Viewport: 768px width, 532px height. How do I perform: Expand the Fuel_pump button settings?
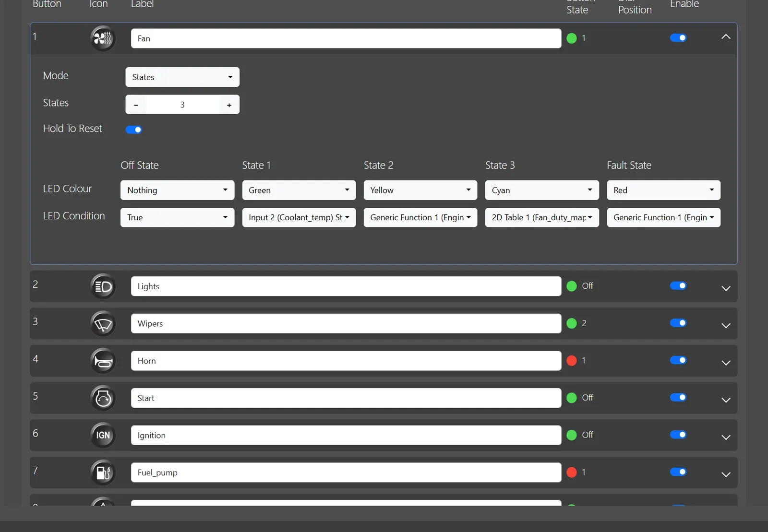(x=726, y=474)
